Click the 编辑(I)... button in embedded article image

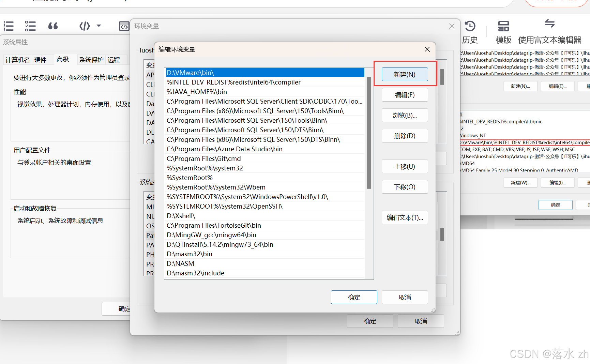[x=557, y=183]
